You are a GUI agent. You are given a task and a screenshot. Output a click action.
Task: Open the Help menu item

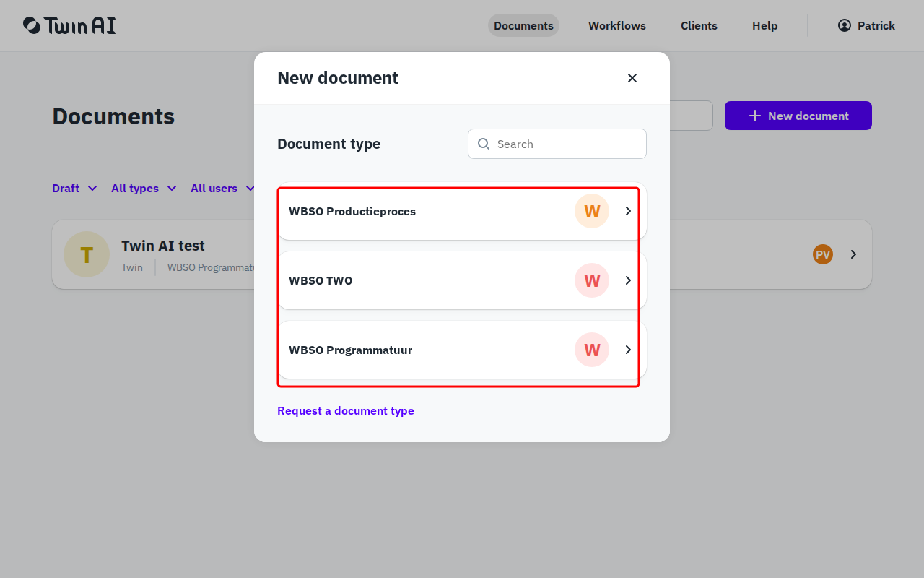point(764,25)
